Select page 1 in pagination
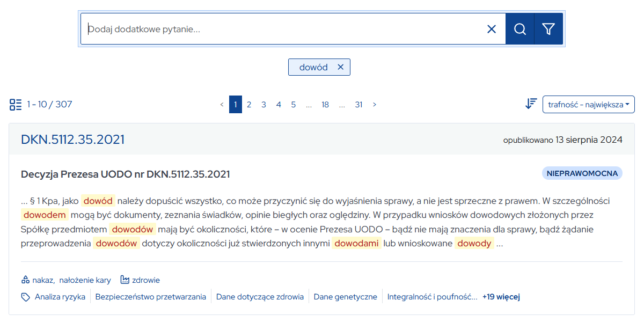Screen dimensions: 644x322 click(236, 104)
